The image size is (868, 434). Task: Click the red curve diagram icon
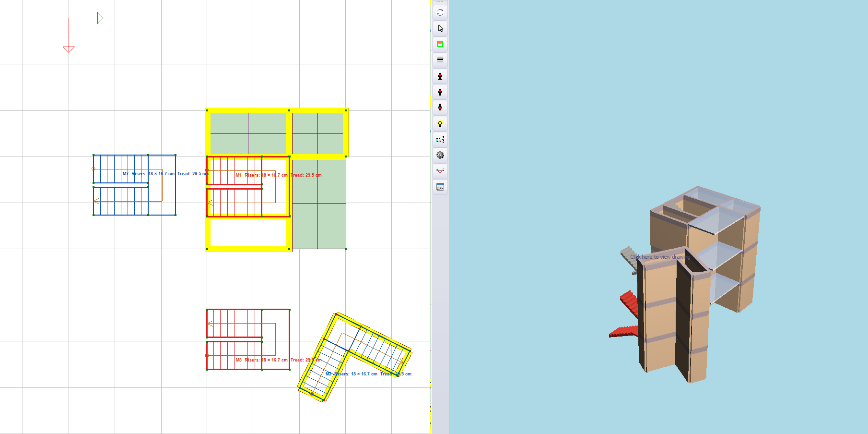point(440,171)
